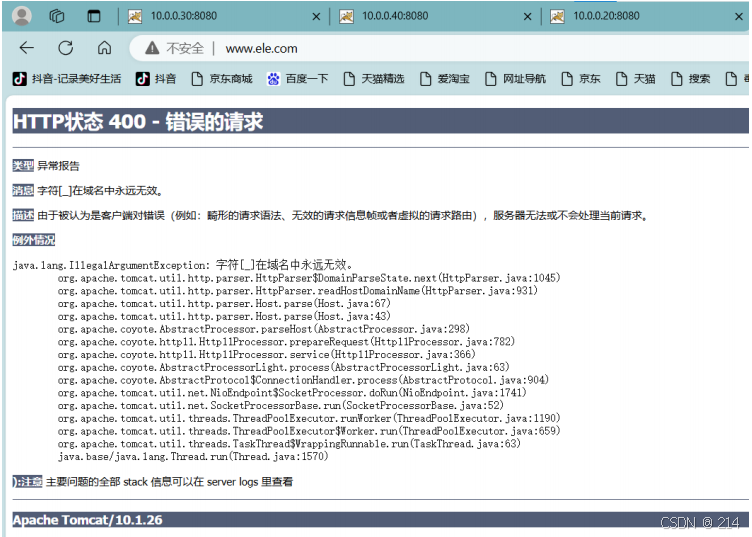Click the 类型 label
The width and height of the screenshot is (752, 537).
tap(23, 166)
